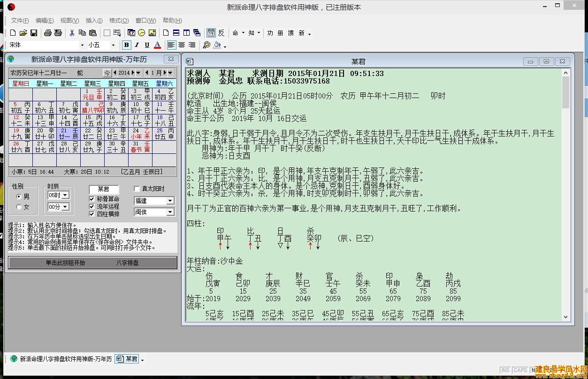Open the 编辑(E) menu
This screenshot has height=379, width=588.
pos(45,21)
